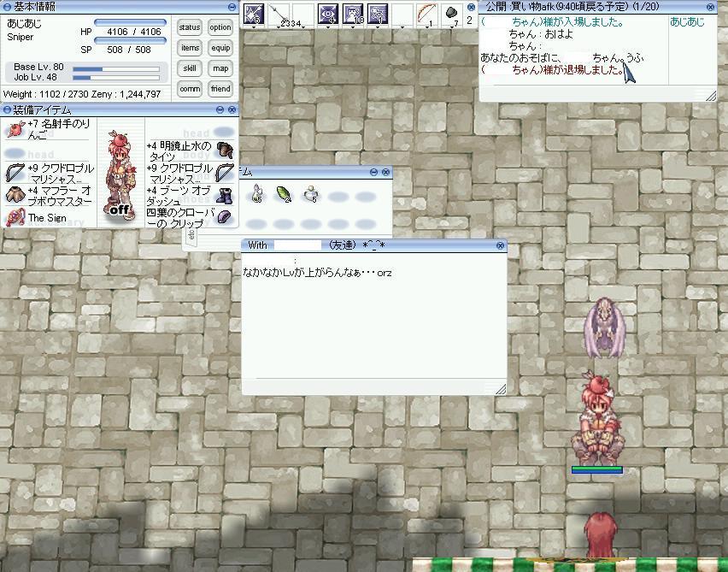This screenshot has width=728, height=572.
Task: Click the left-side +9 bow icon
Action: tap(15, 173)
